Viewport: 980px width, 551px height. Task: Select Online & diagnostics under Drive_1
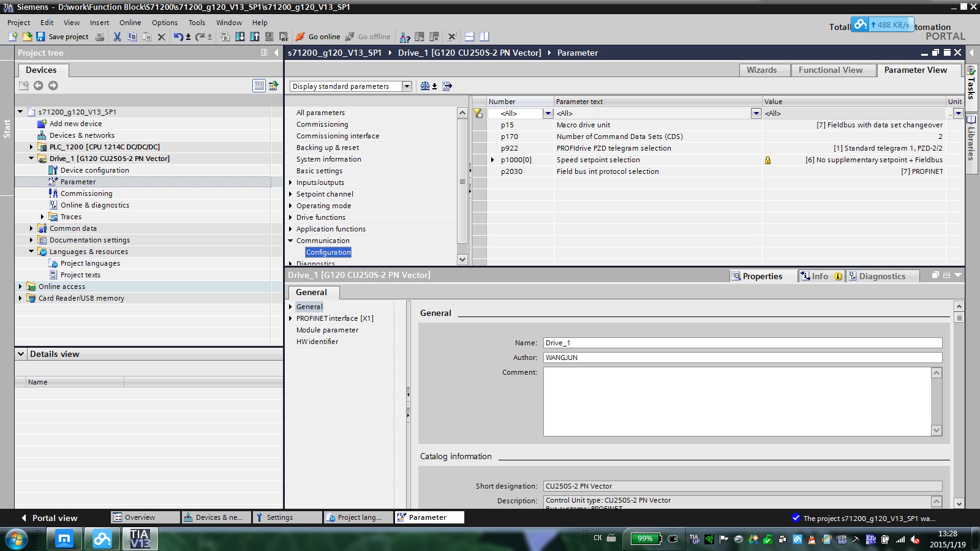click(x=95, y=205)
